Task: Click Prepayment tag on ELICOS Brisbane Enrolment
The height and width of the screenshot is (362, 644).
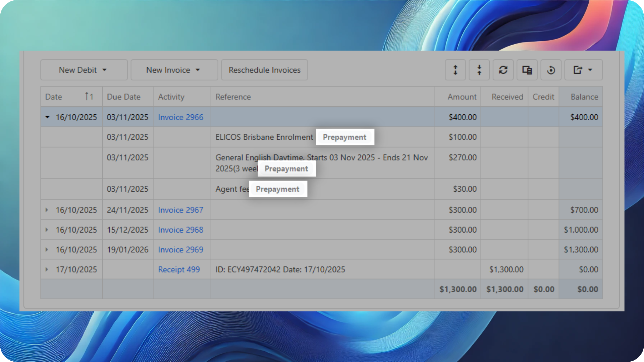Action: coord(344,137)
